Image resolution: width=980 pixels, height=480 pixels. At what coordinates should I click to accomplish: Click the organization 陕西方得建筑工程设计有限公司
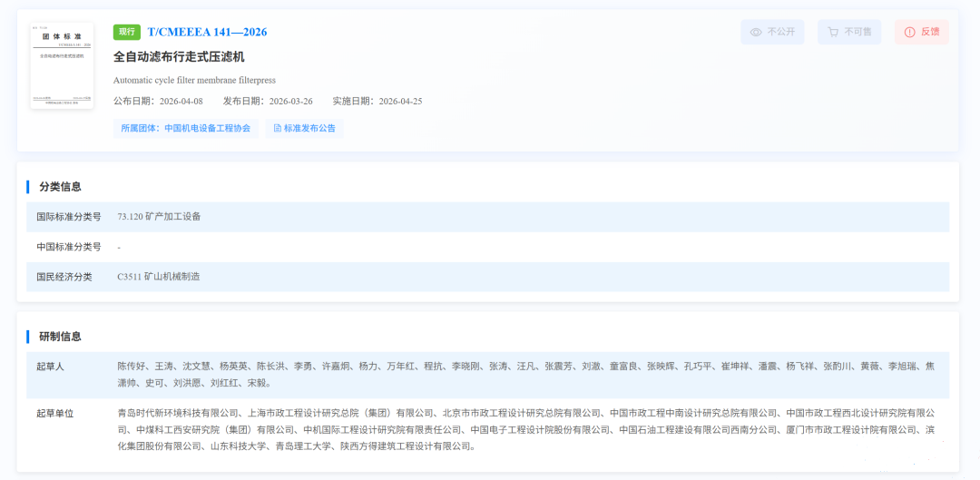point(405,446)
